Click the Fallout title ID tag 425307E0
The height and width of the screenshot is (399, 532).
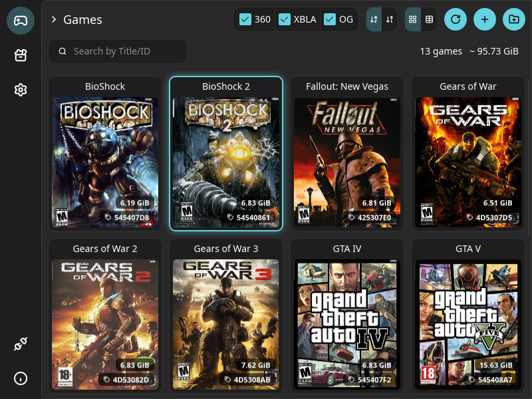(370, 217)
